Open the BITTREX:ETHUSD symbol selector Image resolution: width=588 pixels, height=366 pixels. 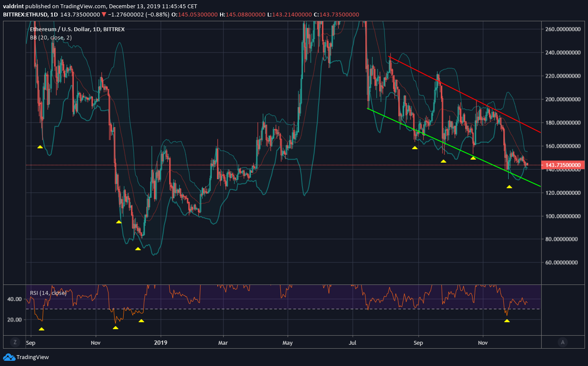[x=26, y=14]
